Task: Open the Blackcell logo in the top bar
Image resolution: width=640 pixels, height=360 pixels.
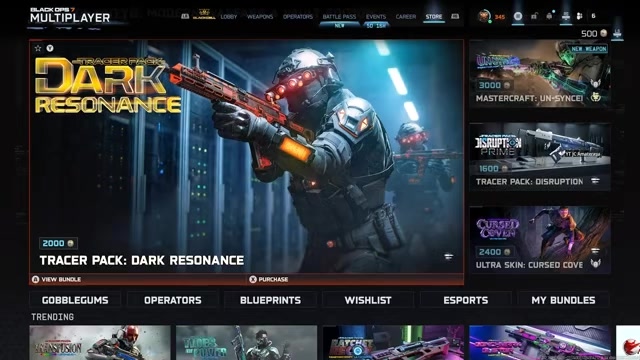Action: (204, 15)
